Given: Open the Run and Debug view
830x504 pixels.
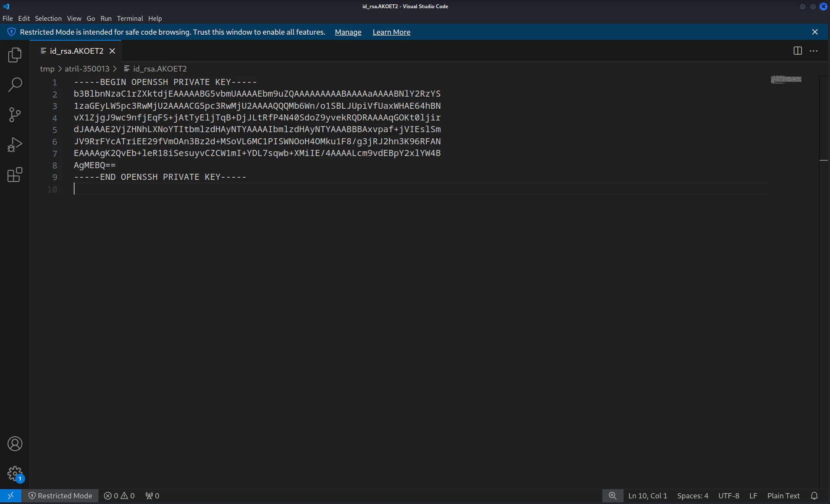Looking at the screenshot, I should point(15,145).
